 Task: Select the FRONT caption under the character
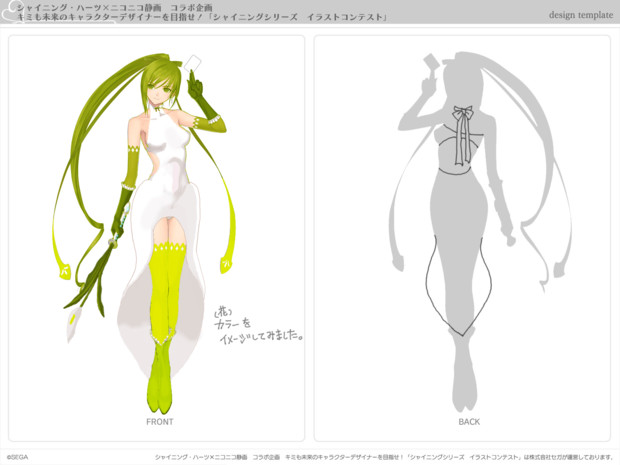click(159, 422)
